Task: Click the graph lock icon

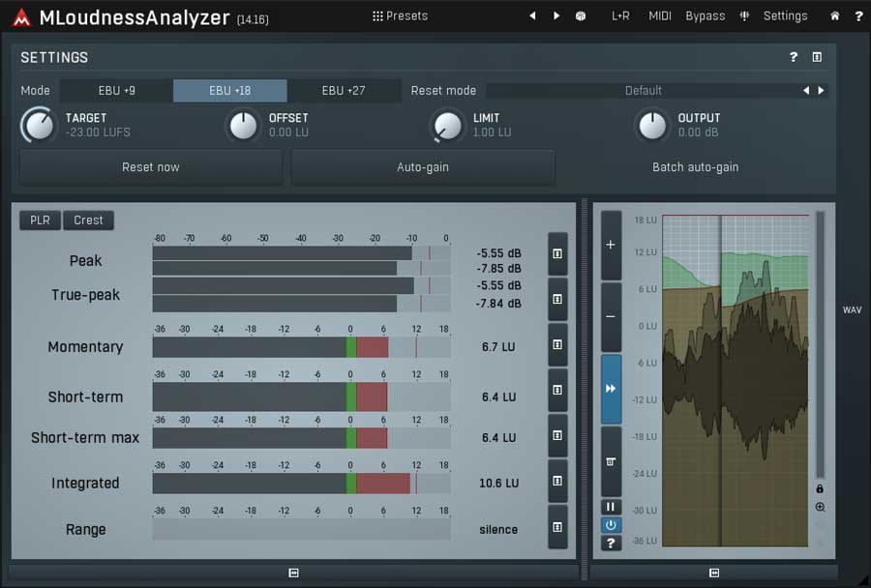Action: click(820, 489)
